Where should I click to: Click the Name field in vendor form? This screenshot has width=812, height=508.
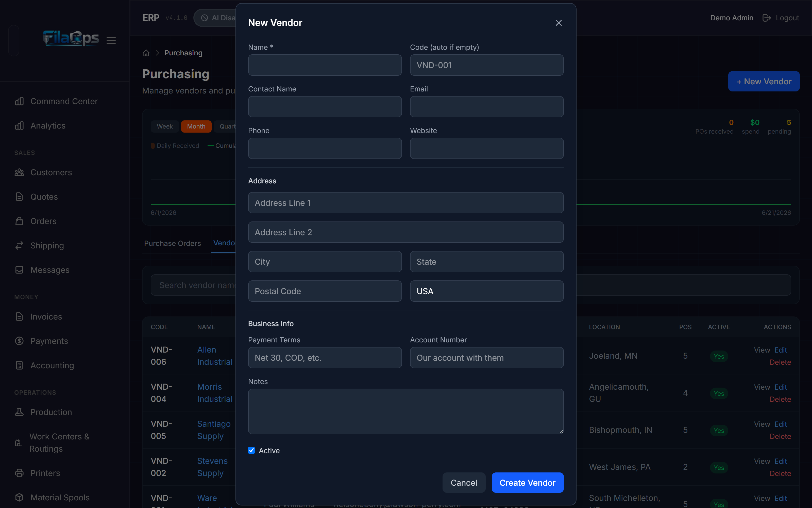[x=325, y=65]
